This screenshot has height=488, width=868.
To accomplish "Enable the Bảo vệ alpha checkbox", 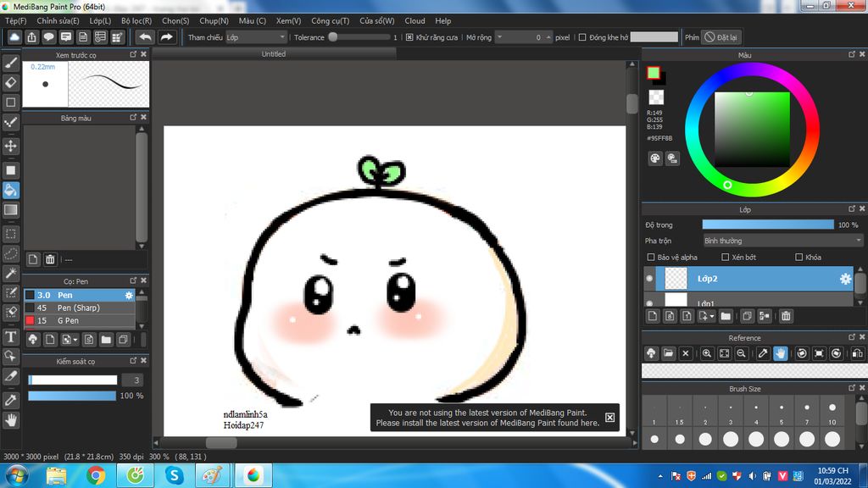I will (x=651, y=258).
